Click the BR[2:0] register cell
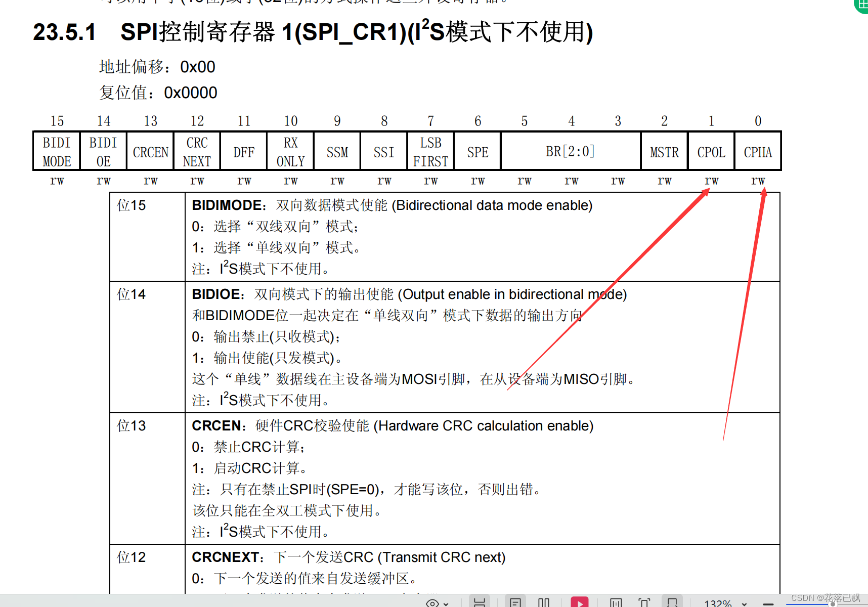Screen dimensions: 868x607 point(571,151)
